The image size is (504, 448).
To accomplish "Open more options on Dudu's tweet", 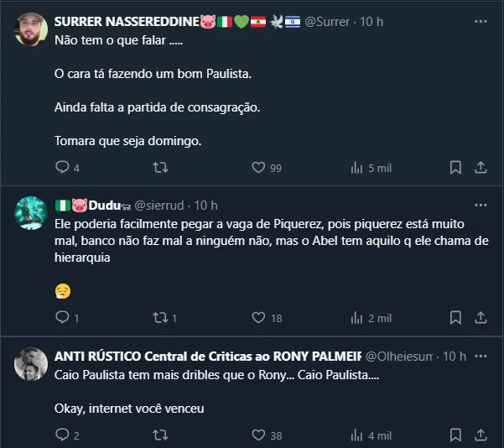I will [x=481, y=205].
